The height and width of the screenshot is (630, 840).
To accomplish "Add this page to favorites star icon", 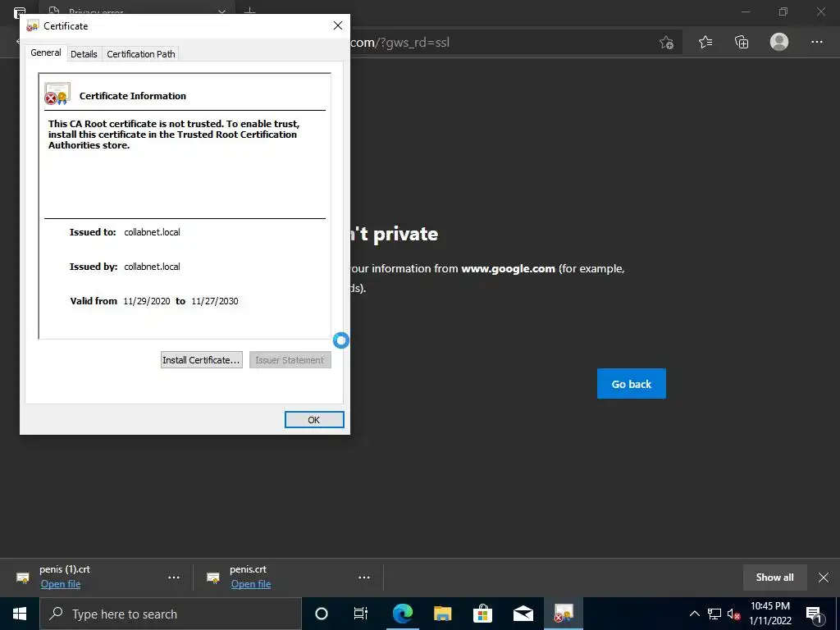I will (666, 43).
